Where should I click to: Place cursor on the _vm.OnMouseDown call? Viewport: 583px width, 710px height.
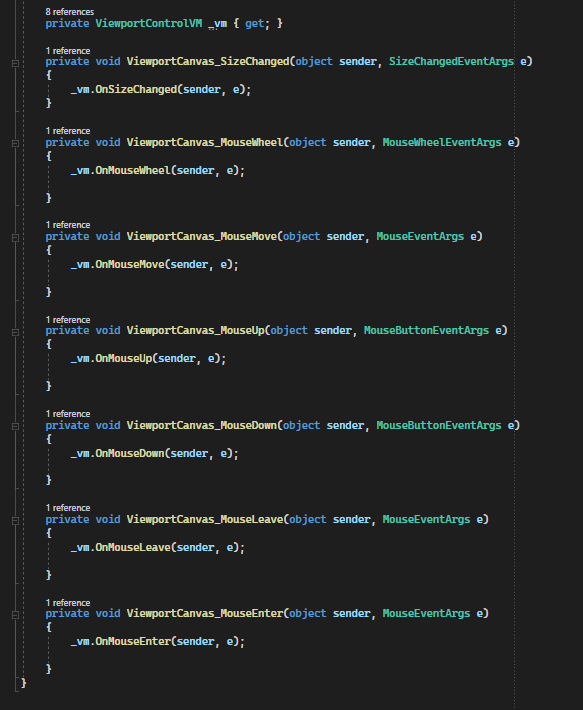click(x=154, y=453)
